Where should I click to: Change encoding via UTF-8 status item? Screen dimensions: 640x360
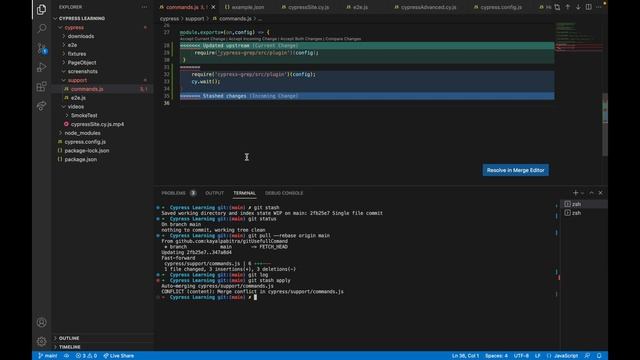coord(521,356)
